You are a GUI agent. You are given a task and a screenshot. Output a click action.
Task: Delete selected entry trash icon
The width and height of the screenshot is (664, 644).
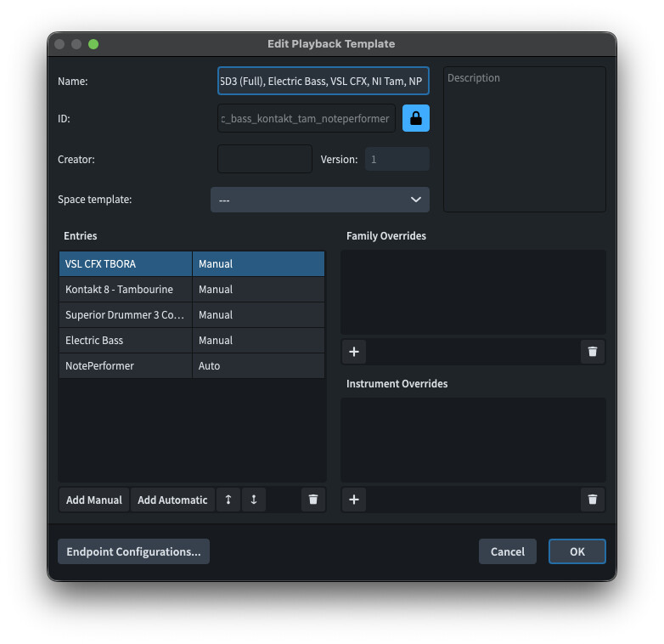(313, 500)
